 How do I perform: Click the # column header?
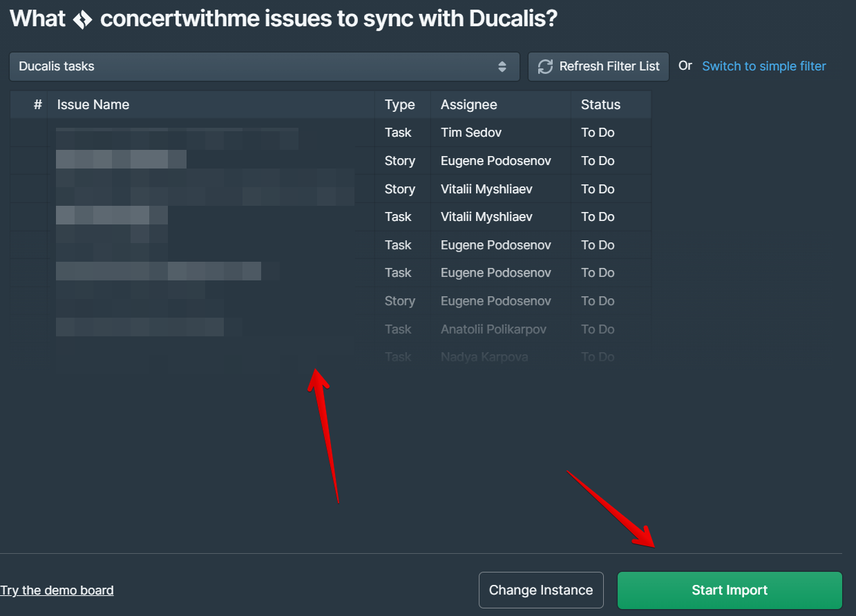click(x=38, y=105)
